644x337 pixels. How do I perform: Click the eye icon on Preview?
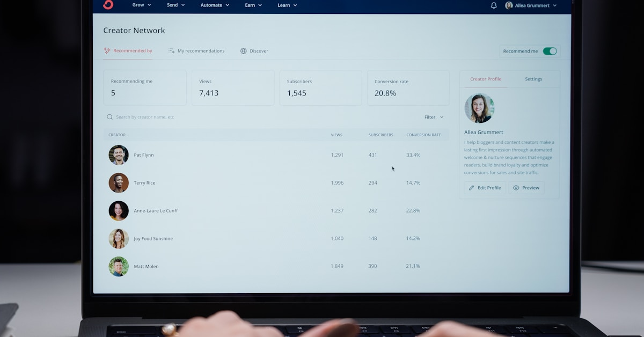coord(516,188)
